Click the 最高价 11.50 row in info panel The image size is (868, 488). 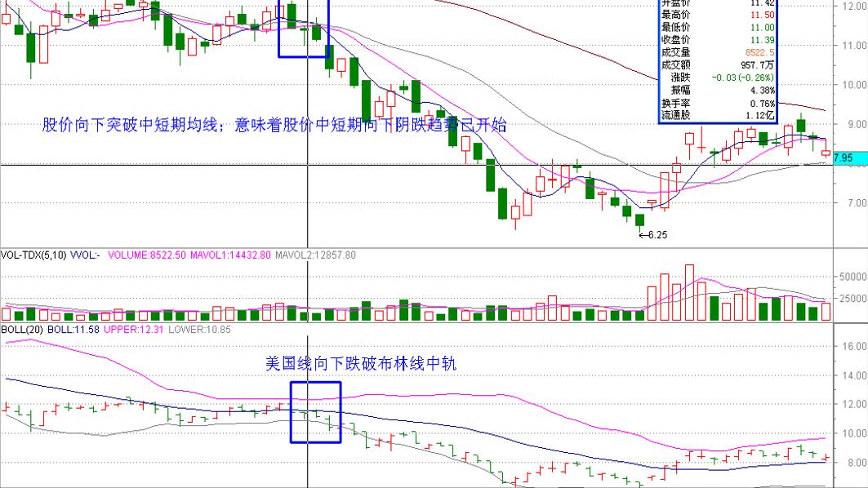(x=718, y=15)
